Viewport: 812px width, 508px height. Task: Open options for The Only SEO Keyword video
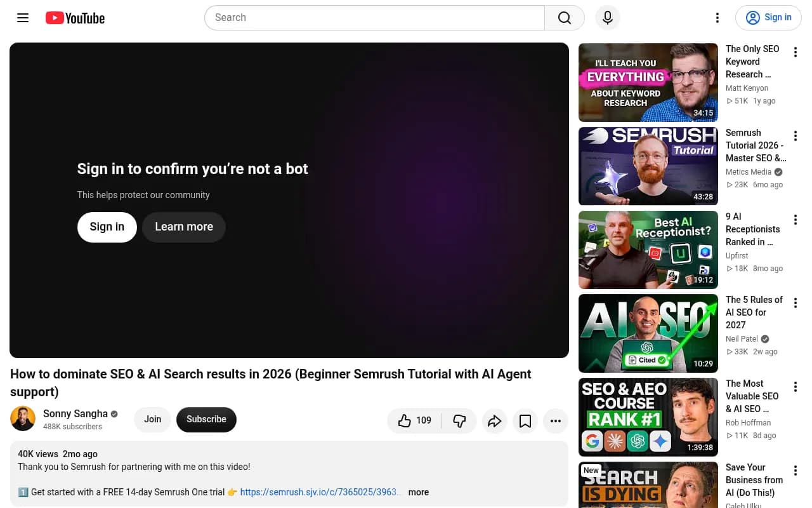(x=796, y=53)
